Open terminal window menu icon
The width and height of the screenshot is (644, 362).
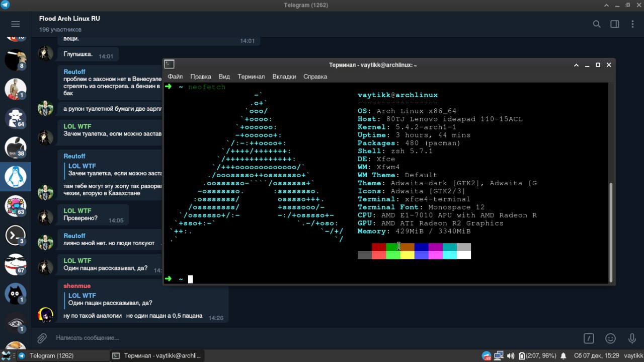coord(170,64)
